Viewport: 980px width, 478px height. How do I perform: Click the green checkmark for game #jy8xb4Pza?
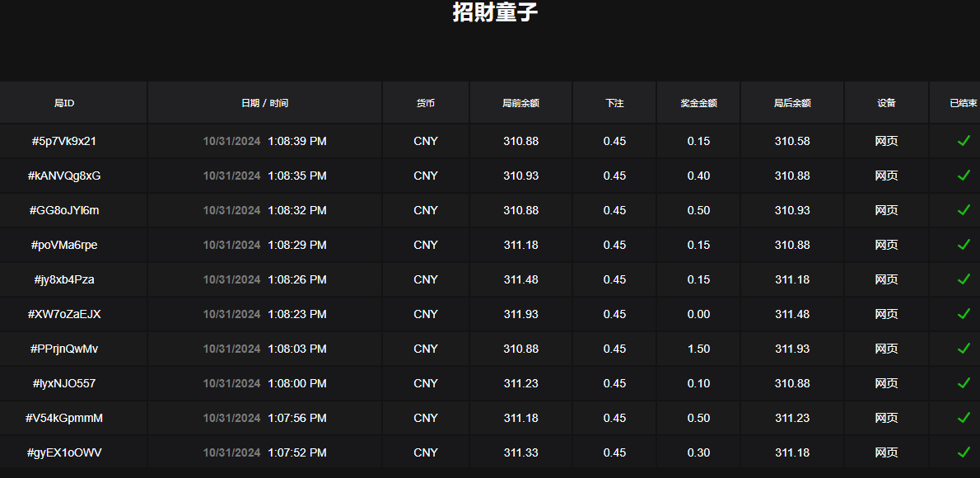[964, 279]
